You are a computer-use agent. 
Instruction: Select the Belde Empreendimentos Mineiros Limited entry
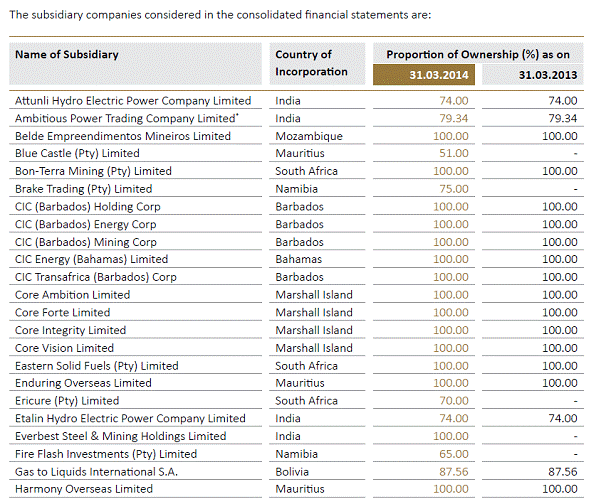pyautogui.click(x=122, y=136)
